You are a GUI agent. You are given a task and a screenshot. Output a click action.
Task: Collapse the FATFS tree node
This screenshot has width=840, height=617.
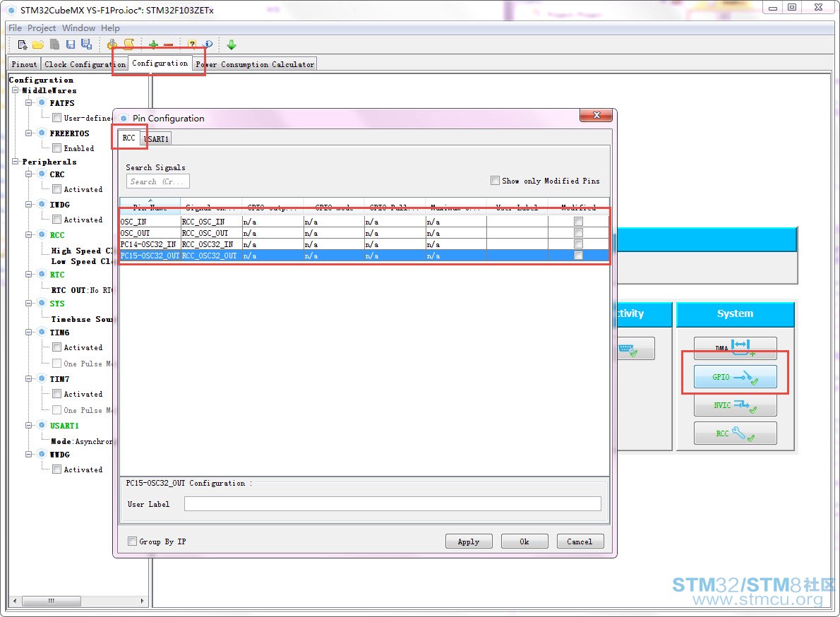[x=29, y=103]
